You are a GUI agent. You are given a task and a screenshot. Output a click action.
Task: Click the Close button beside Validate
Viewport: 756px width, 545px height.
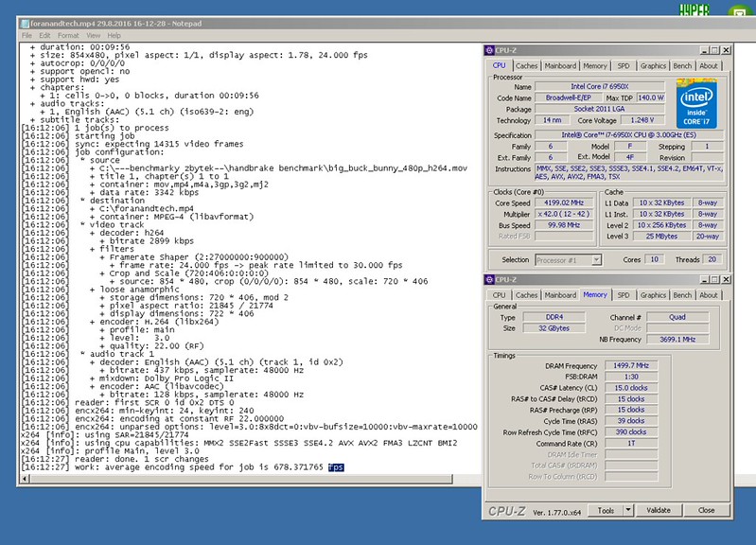[706, 510]
